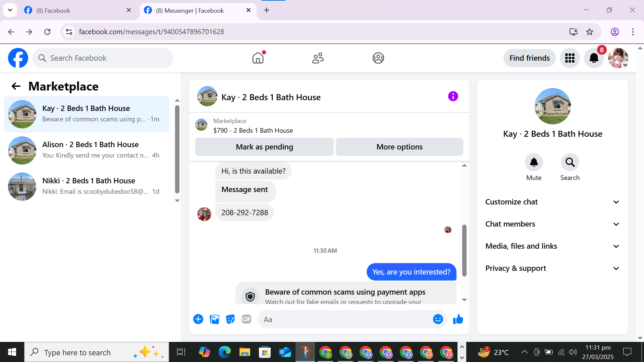Send a thumbs-up like
This screenshot has height=362, width=644.
click(458, 319)
